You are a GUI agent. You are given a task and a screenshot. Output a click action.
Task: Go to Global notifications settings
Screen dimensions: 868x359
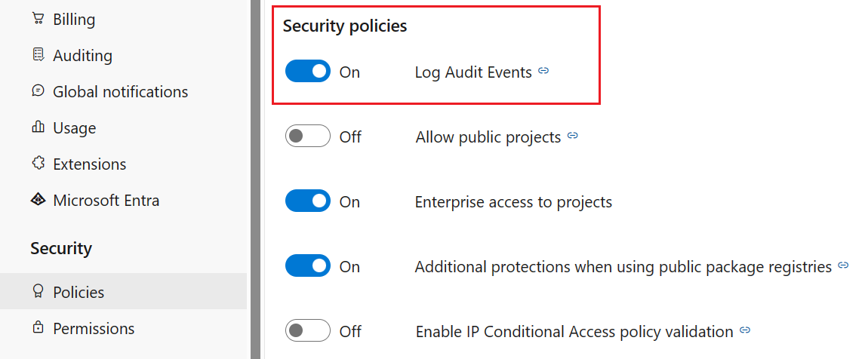120,91
